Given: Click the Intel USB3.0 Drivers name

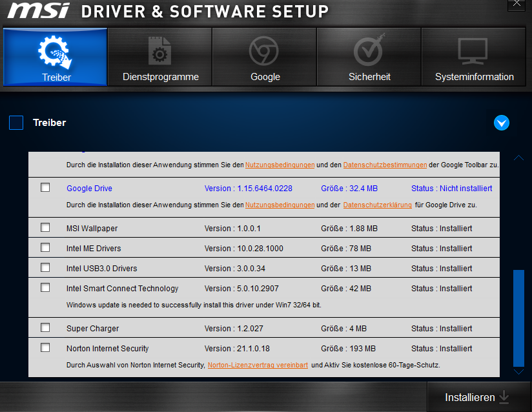Looking at the screenshot, I should pyautogui.click(x=102, y=269).
